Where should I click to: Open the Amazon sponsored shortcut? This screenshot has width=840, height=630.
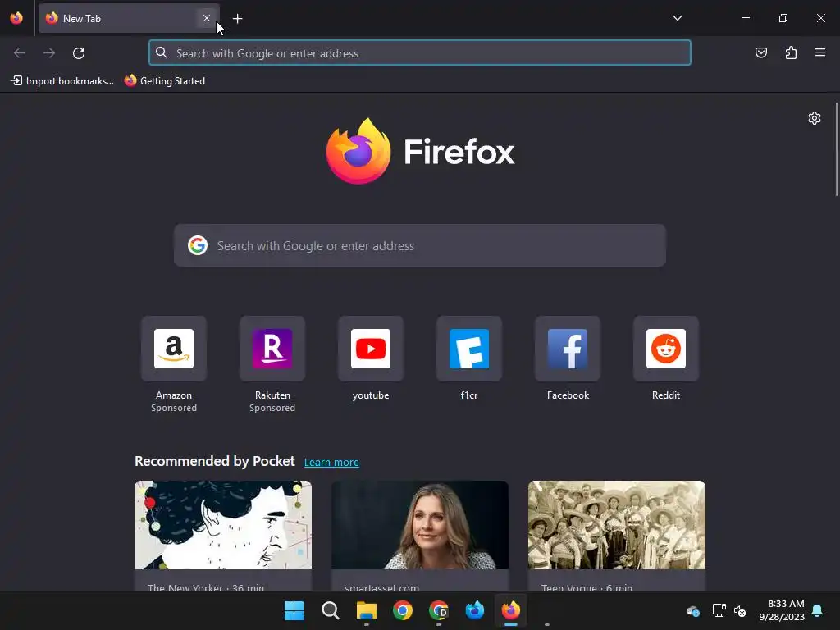(174, 349)
